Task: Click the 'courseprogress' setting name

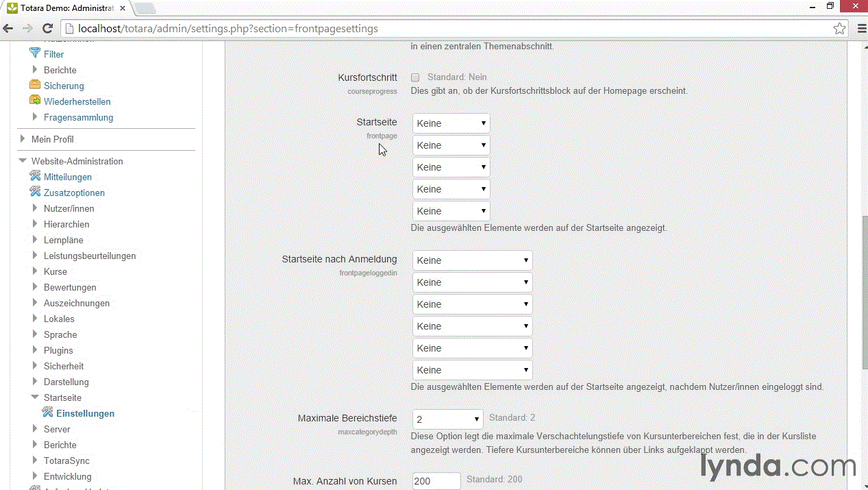Action: pos(372,91)
